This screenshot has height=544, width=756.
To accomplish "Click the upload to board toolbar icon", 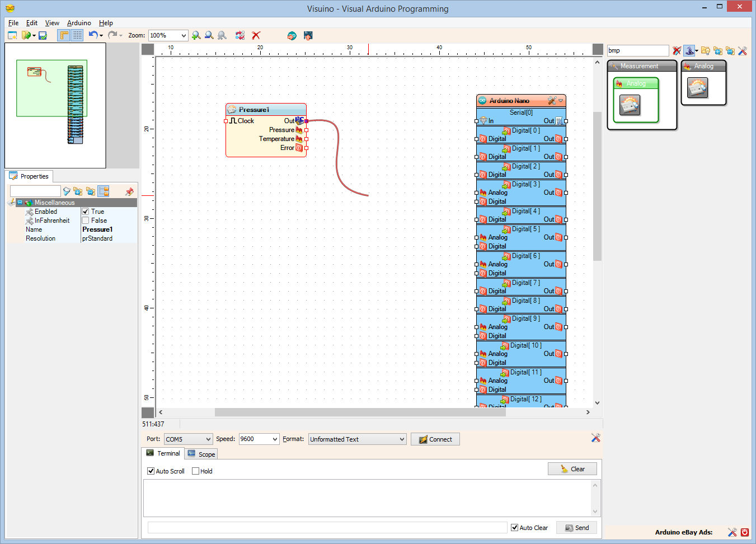I will tap(308, 35).
